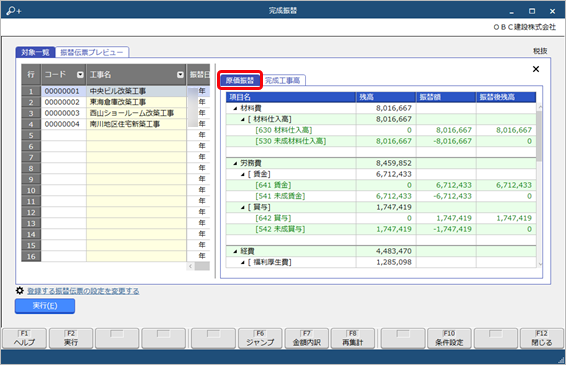
Task: Click 労務費 balance value 8,459,852
Action: pyautogui.click(x=394, y=163)
